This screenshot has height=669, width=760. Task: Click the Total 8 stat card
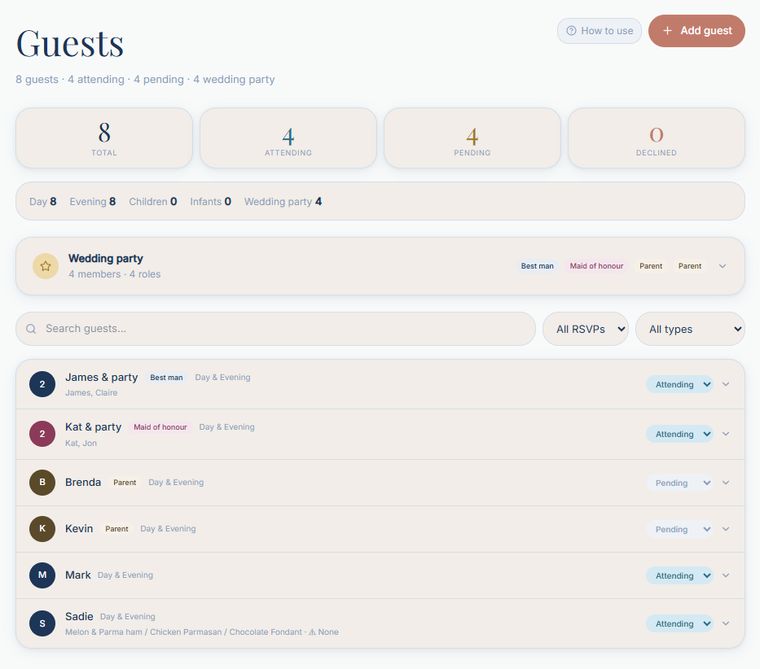(x=104, y=138)
